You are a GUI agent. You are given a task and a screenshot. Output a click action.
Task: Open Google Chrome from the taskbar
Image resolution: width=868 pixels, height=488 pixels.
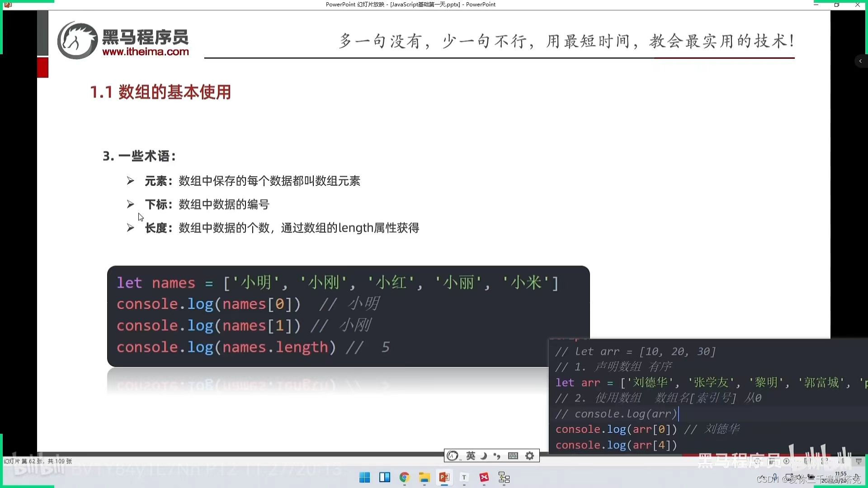coord(405,478)
